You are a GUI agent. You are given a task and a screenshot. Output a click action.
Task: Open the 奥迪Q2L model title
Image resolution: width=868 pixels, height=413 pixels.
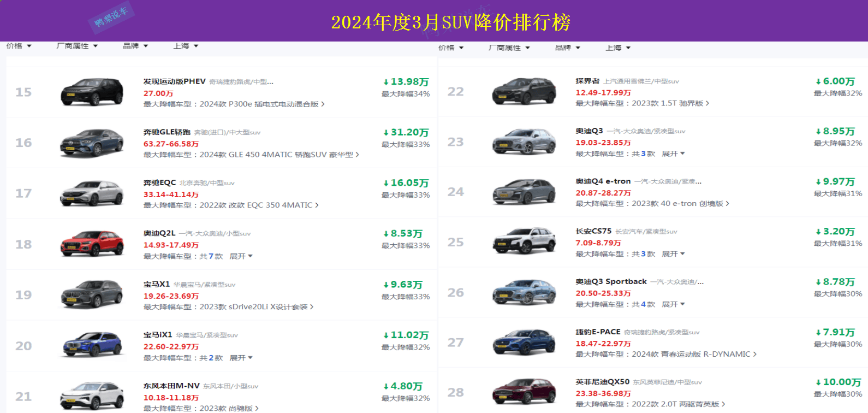click(x=159, y=233)
